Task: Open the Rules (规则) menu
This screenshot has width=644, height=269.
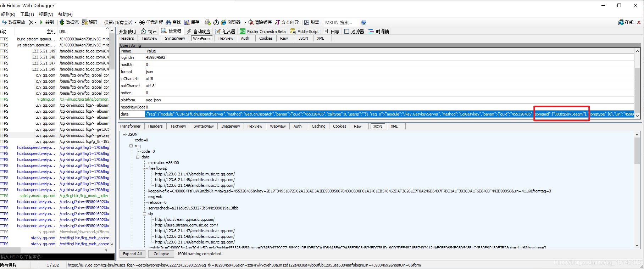Action: (x=8, y=14)
